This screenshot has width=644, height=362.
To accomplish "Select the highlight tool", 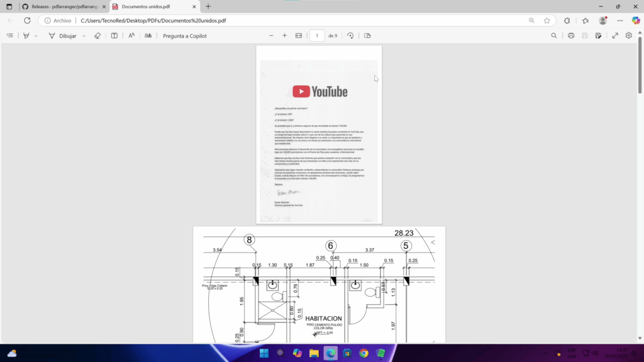I will click(x=26, y=36).
